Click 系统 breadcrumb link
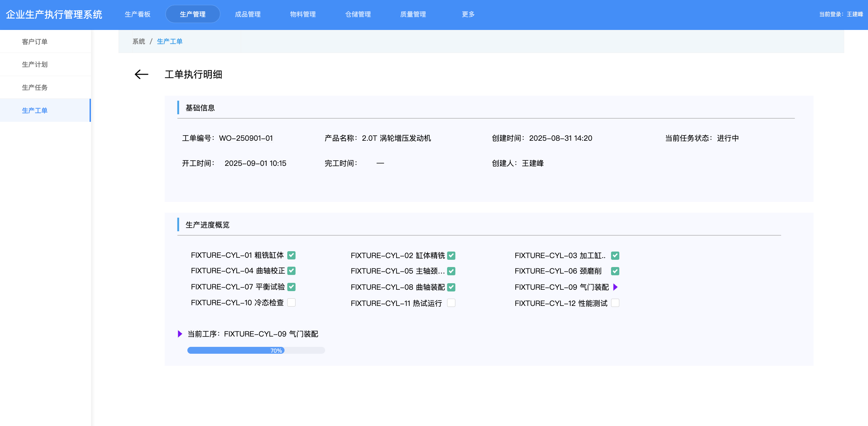The image size is (868, 426). point(139,41)
